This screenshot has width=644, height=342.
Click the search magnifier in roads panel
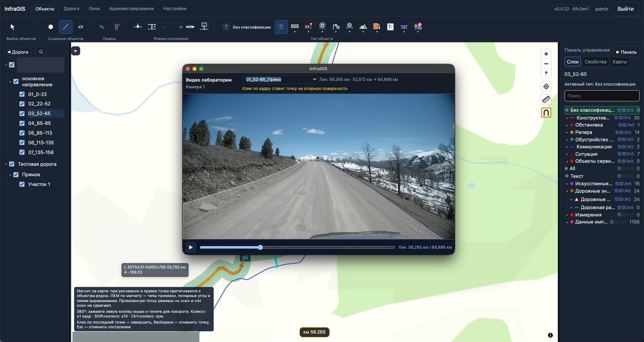41,52
